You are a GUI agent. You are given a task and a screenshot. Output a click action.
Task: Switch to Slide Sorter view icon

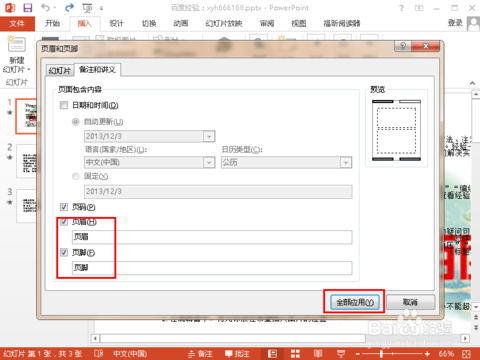[x=295, y=354]
